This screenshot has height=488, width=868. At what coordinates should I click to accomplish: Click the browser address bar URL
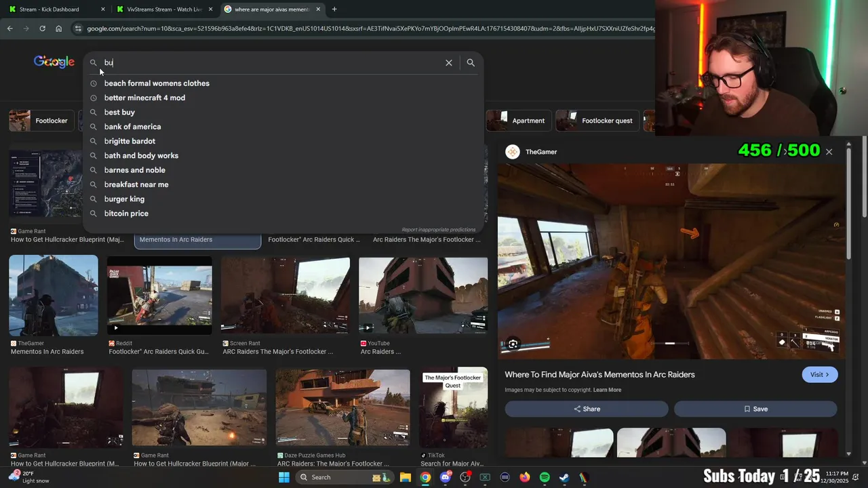(x=370, y=28)
